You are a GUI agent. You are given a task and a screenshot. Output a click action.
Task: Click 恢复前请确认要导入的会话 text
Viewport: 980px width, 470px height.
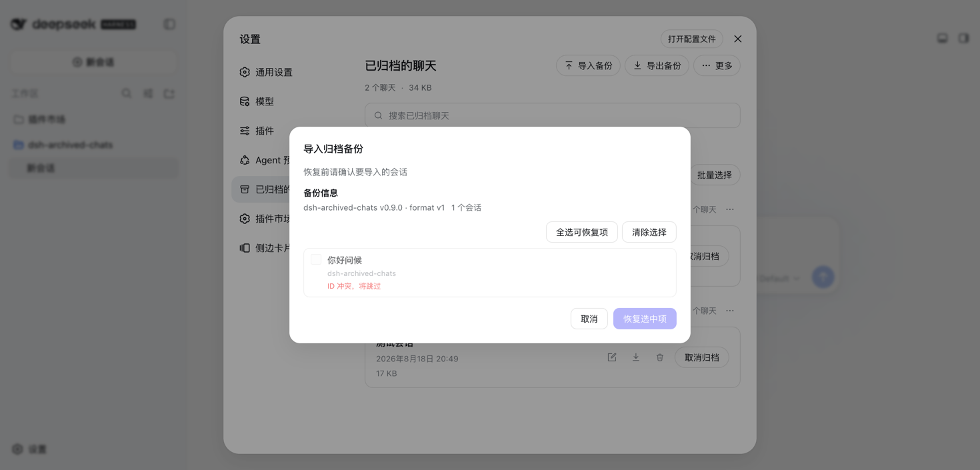(355, 172)
